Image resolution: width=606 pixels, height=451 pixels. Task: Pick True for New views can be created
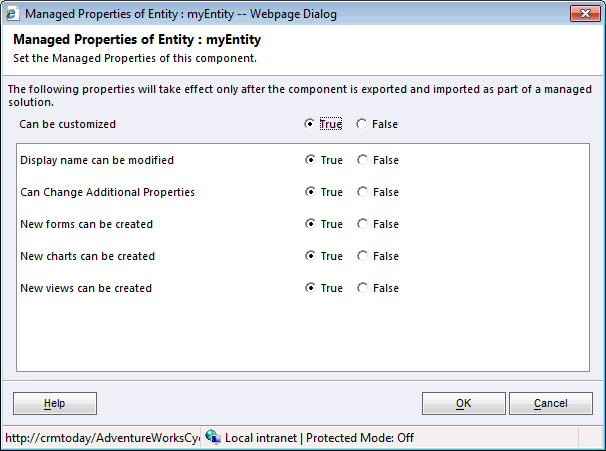click(x=310, y=288)
